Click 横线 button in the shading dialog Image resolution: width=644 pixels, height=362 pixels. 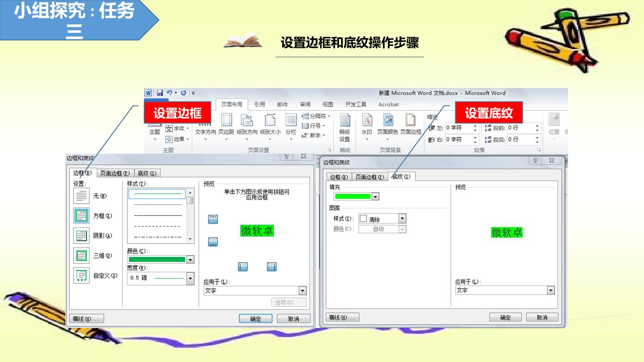pyautogui.click(x=343, y=317)
